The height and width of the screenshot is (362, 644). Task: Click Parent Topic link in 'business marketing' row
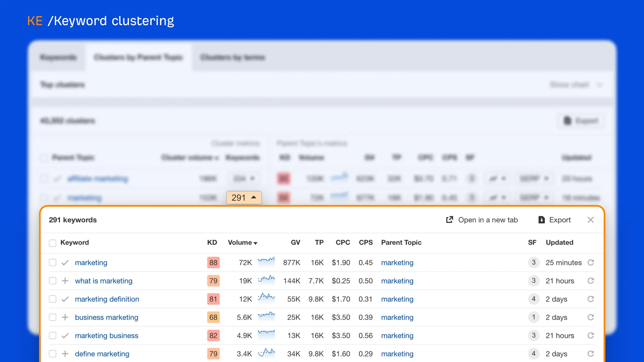tap(397, 317)
